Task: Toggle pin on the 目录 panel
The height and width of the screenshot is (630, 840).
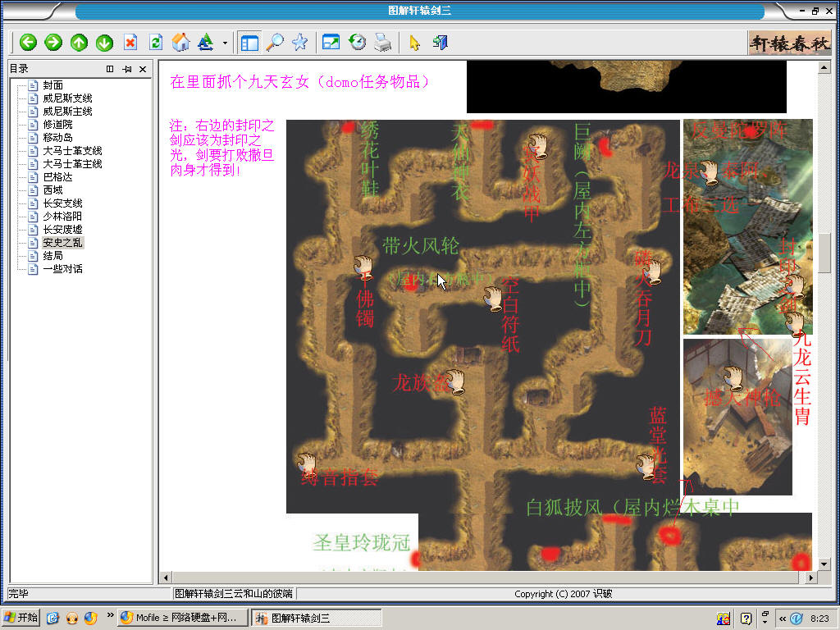Action: tap(127, 69)
